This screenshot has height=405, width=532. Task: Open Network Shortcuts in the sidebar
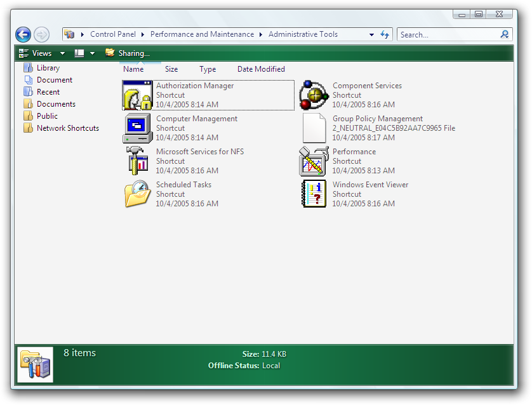pos(67,128)
